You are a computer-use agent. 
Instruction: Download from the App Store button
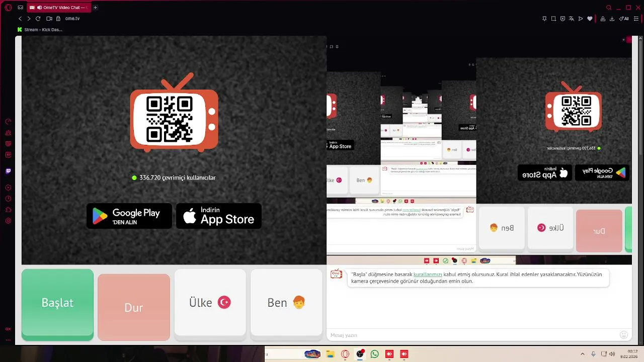click(x=219, y=216)
